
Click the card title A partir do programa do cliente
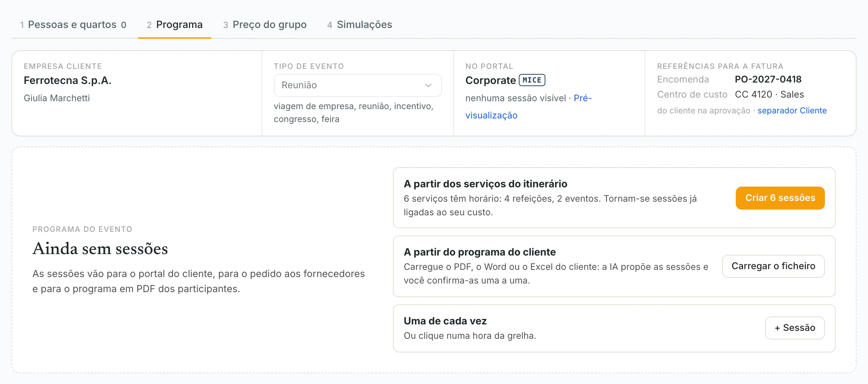[480, 252]
